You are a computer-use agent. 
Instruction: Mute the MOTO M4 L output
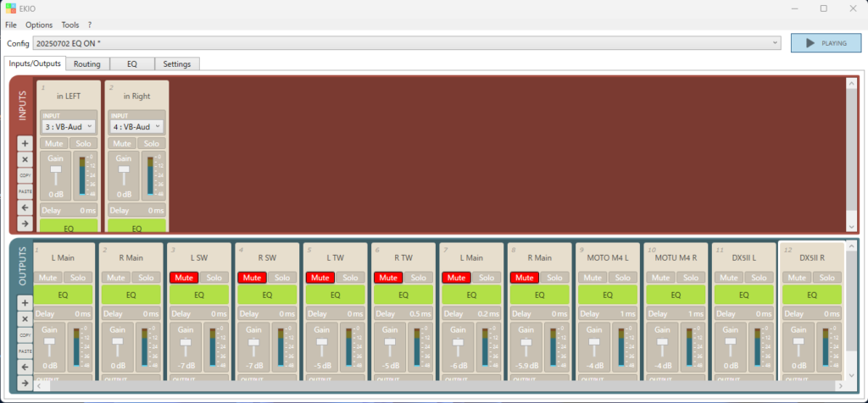point(593,278)
